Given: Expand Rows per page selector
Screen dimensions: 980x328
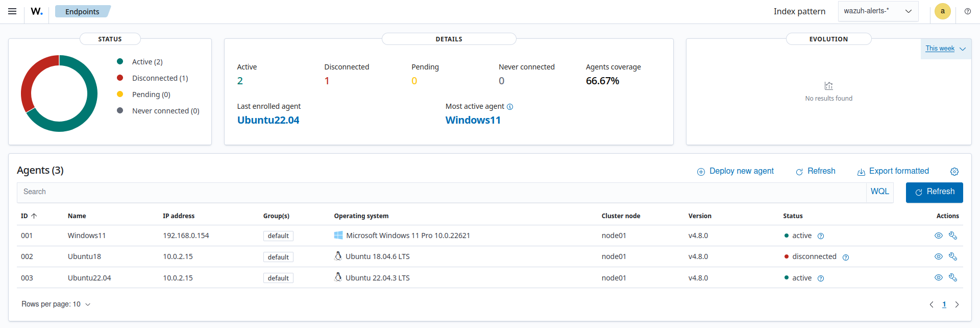Looking at the screenshot, I should (56, 304).
